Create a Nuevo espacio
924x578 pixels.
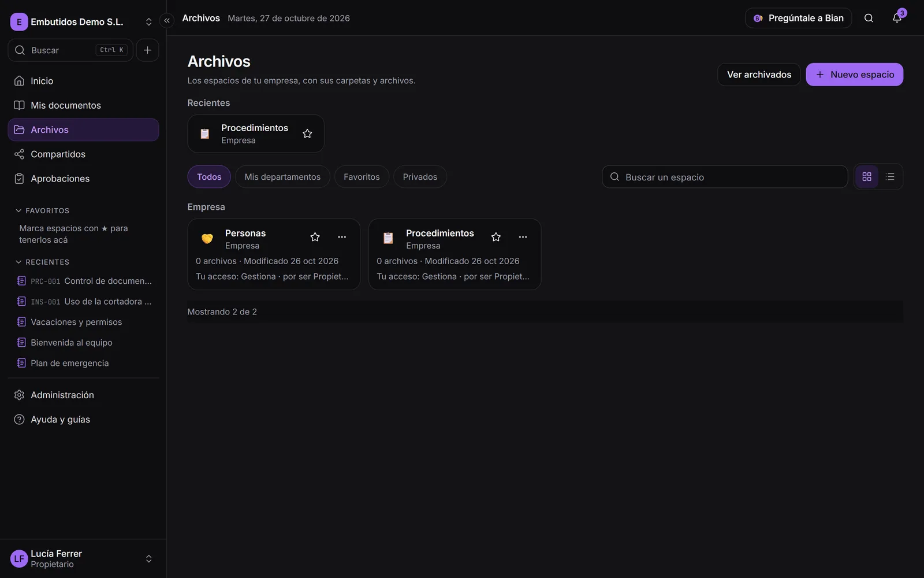pyautogui.click(x=855, y=75)
